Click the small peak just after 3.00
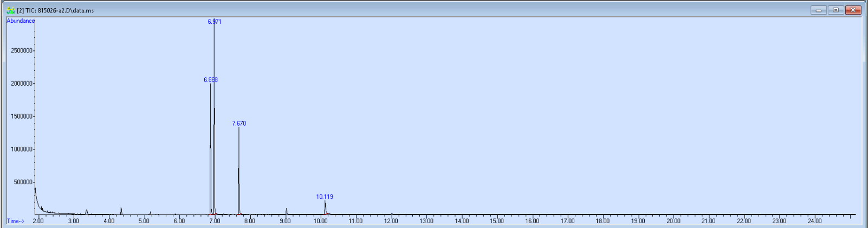 [x=87, y=211]
